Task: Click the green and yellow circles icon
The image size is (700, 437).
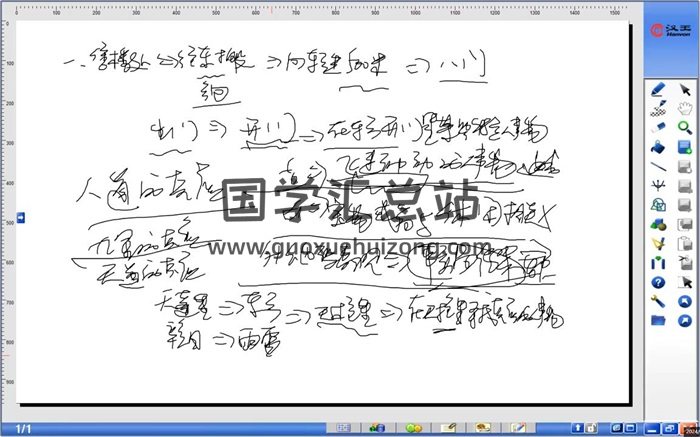Action: coord(413,428)
